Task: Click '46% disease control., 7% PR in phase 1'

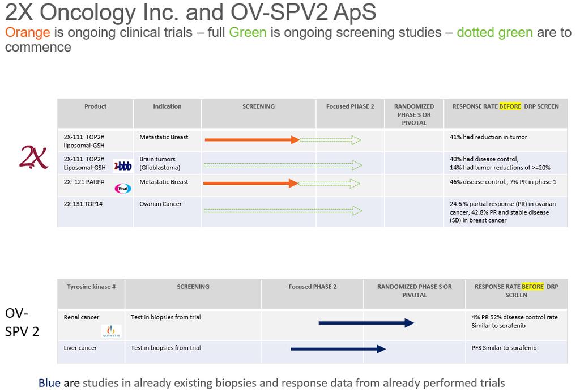Action: click(503, 182)
